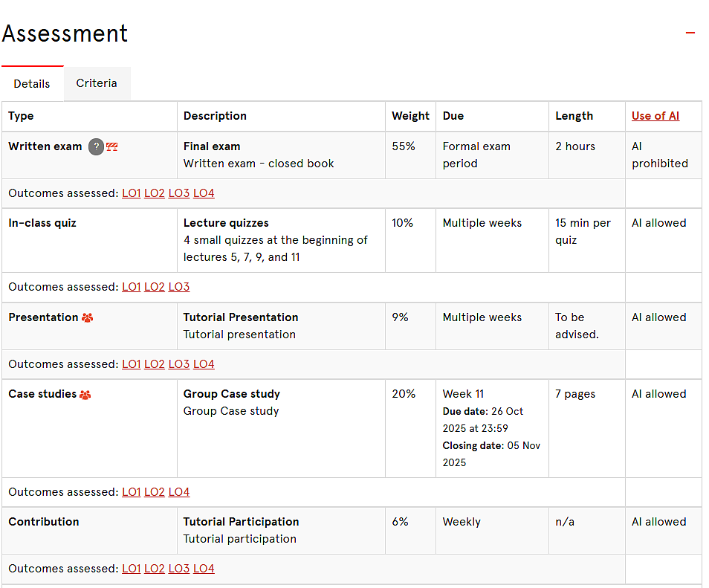709x588 pixels.
Task: Collapse the Assessment section with the minus icon
Action: coord(690,33)
